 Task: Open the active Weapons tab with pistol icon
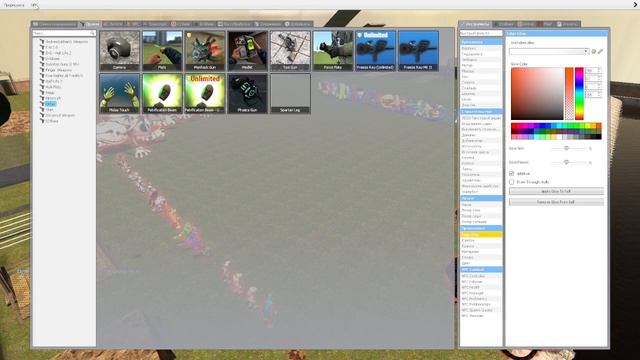[89, 24]
